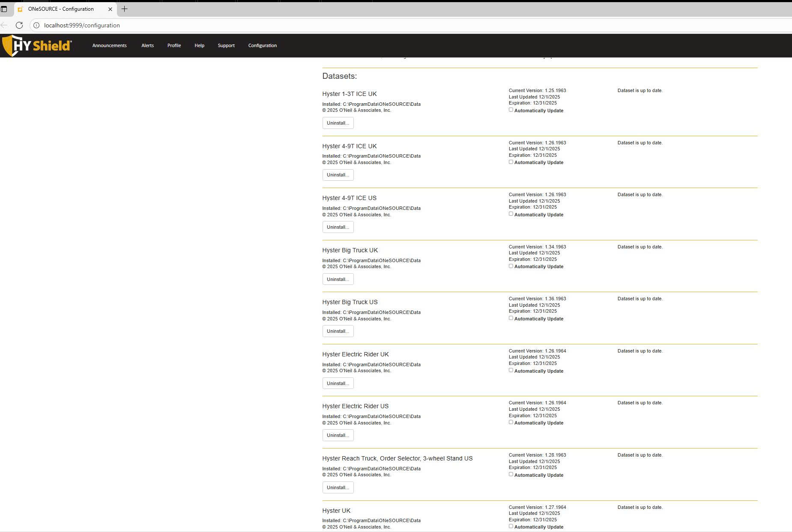
Task: Open the Announcements menu
Action: tap(110, 45)
